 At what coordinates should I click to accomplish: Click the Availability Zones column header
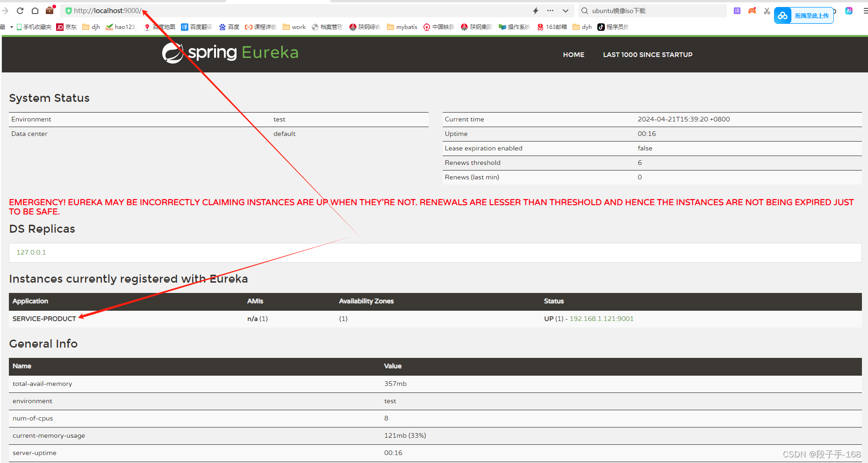366,301
